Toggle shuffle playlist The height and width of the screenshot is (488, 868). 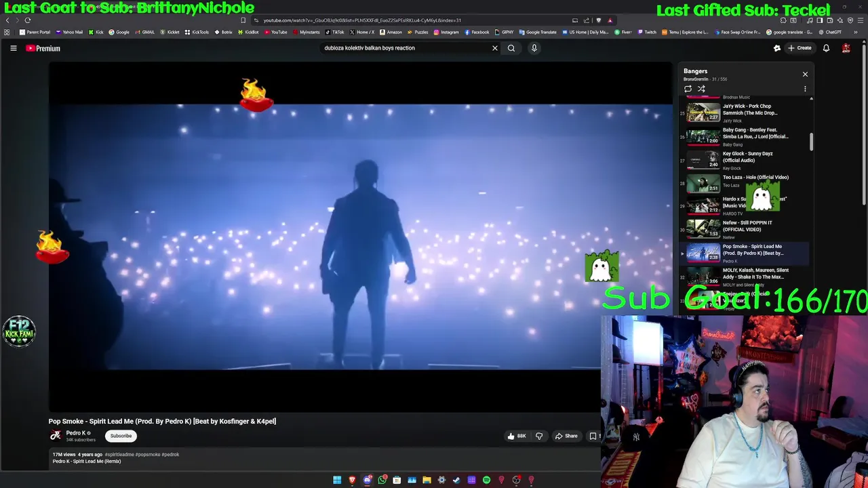tap(701, 89)
